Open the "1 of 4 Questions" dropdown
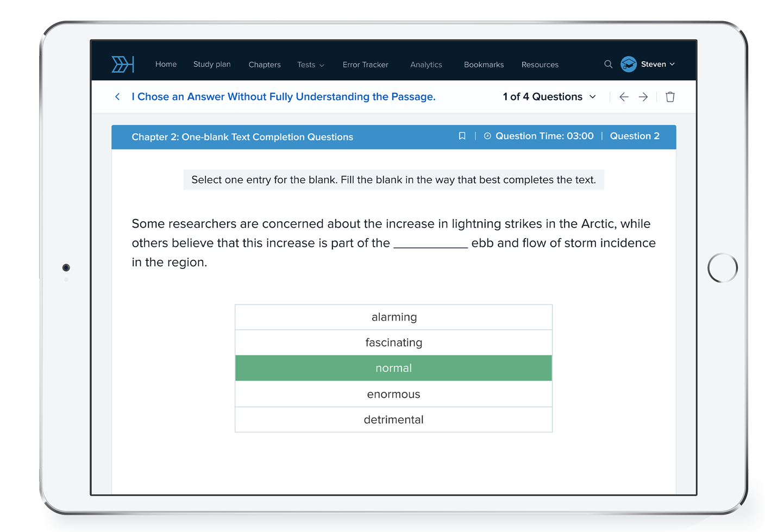 [x=549, y=97]
